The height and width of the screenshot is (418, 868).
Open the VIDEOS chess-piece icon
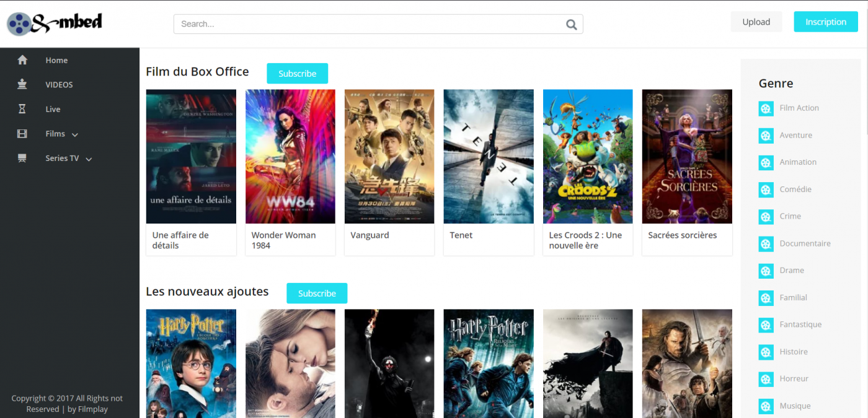(x=22, y=85)
